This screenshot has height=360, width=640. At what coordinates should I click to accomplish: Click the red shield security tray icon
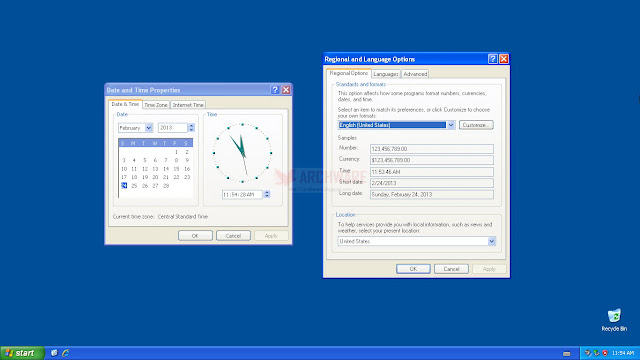(x=605, y=353)
